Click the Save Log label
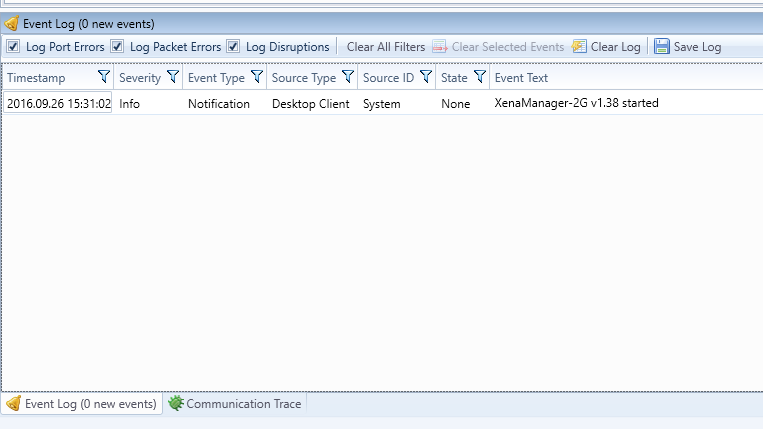763x429 pixels. tap(697, 47)
